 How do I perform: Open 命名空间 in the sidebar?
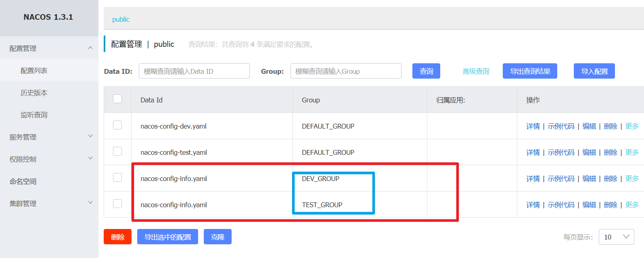click(23, 181)
